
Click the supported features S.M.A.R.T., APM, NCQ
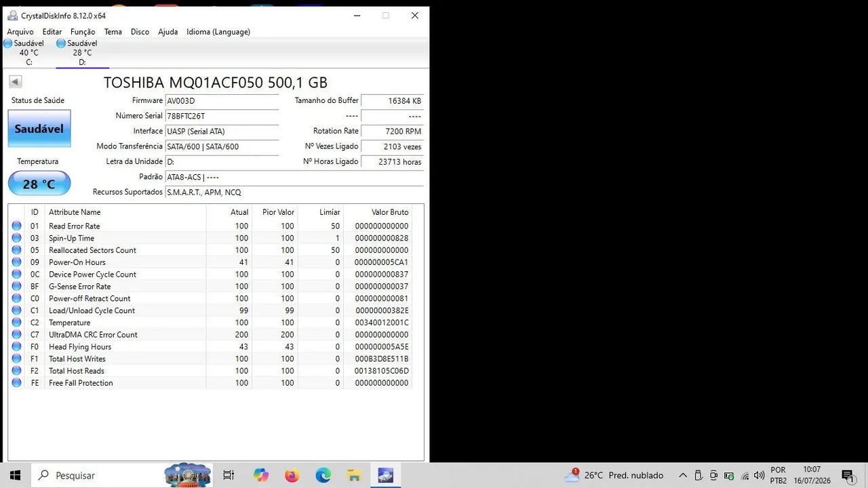294,192
